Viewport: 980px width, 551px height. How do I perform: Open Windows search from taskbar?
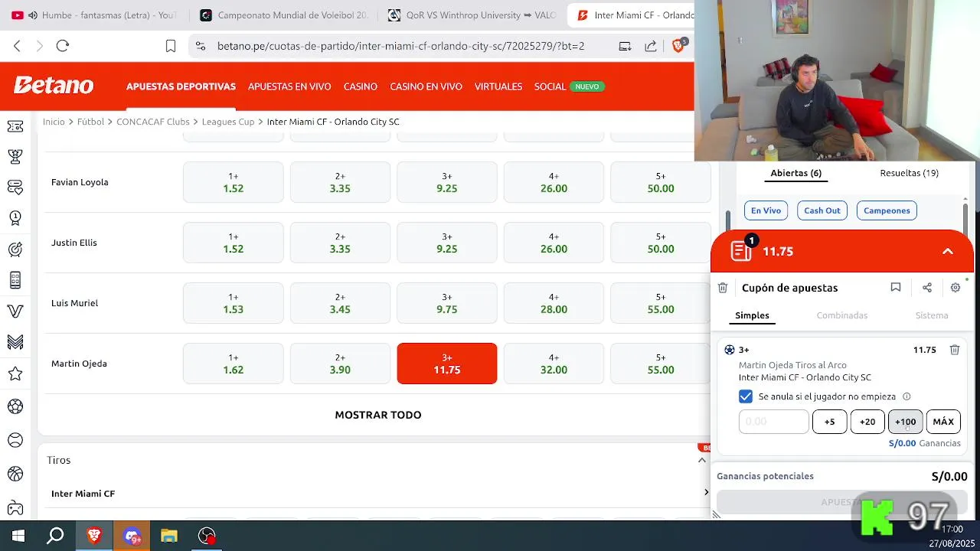point(55,536)
